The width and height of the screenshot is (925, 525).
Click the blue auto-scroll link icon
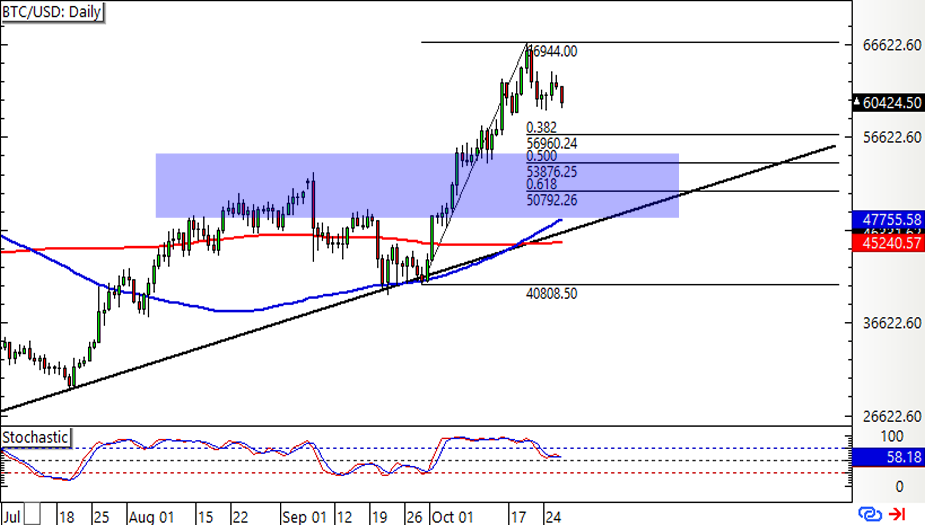[870, 514]
